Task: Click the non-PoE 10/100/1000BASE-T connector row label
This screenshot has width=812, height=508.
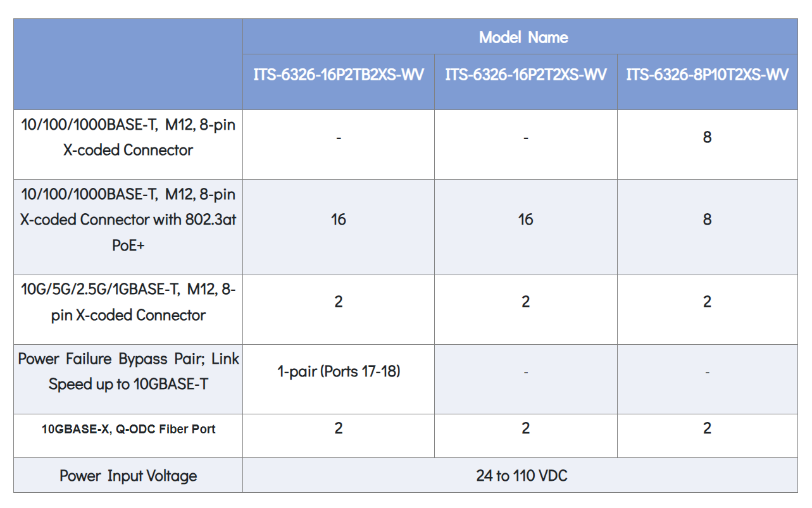Action: point(128,137)
